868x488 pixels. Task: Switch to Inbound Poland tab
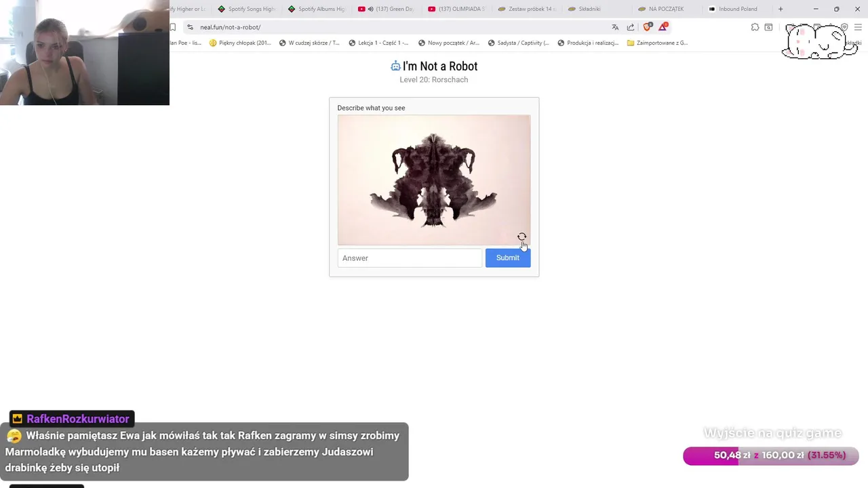(x=736, y=9)
